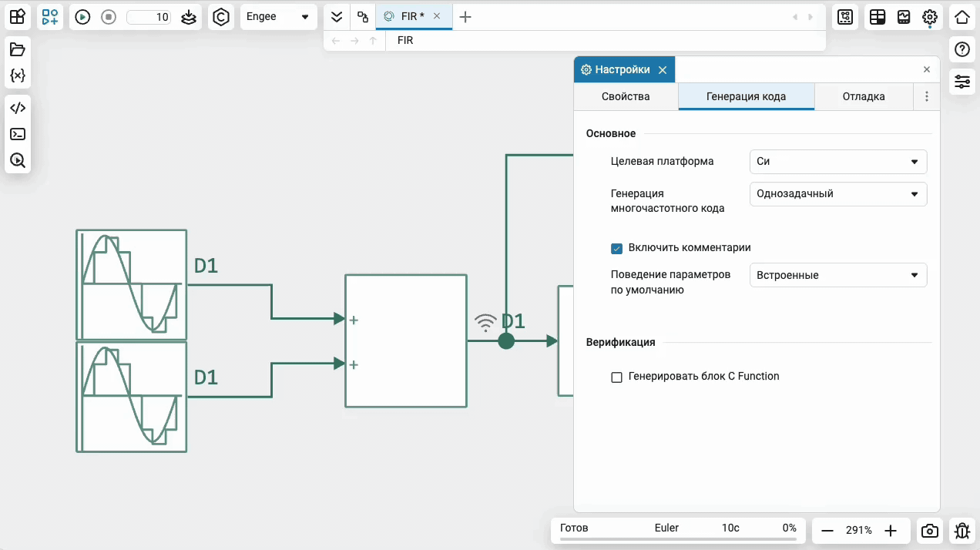The image size is (980, 550).
Task: Select the upper sine wave block
Action: tap(132, 284)
